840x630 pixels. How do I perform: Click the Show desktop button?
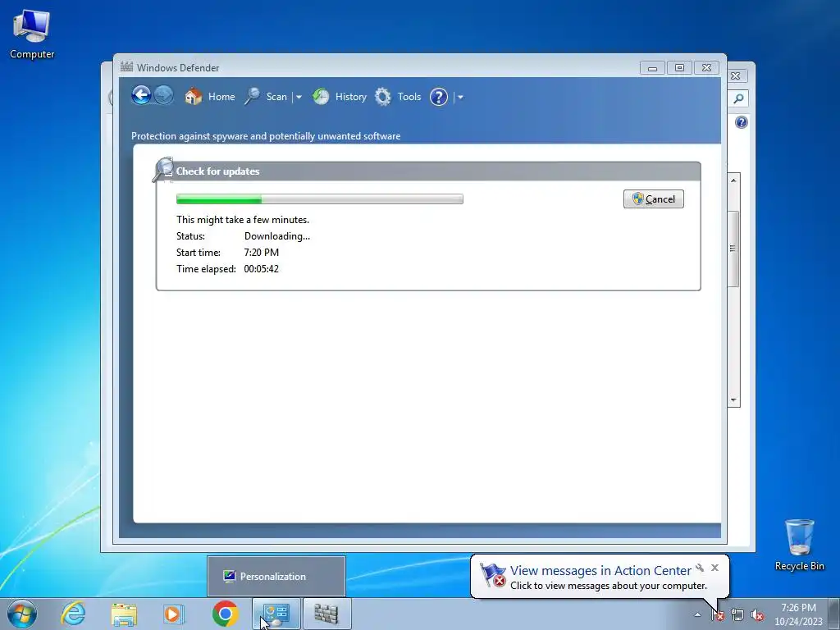(834, 614)
